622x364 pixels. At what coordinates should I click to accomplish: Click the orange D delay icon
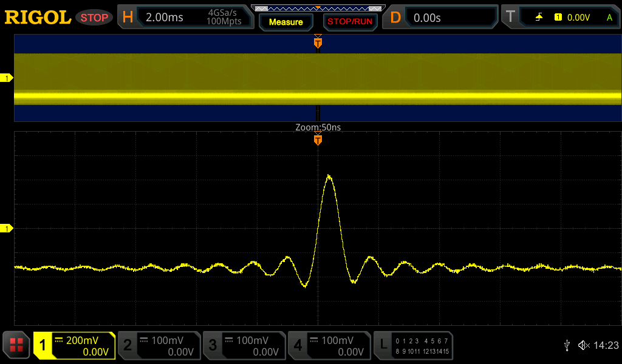(x=395, y=18)
